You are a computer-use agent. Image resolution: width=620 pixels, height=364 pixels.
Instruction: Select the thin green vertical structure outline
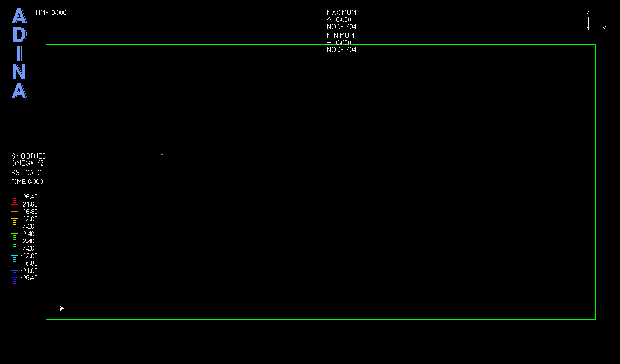162,173
